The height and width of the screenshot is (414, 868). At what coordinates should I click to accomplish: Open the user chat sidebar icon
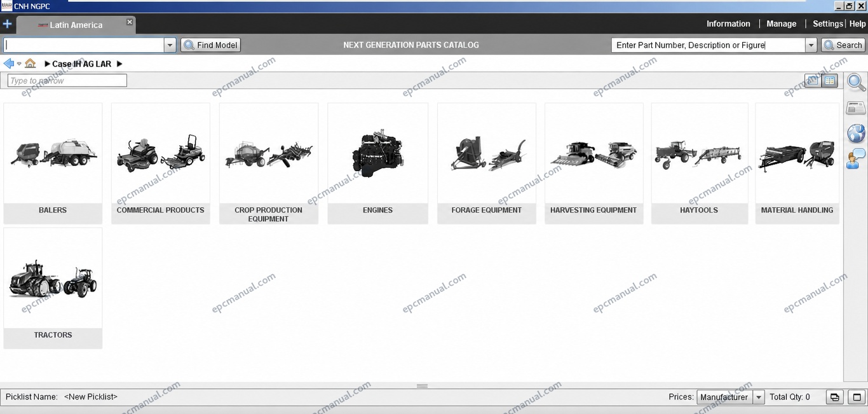coord(856,158)
